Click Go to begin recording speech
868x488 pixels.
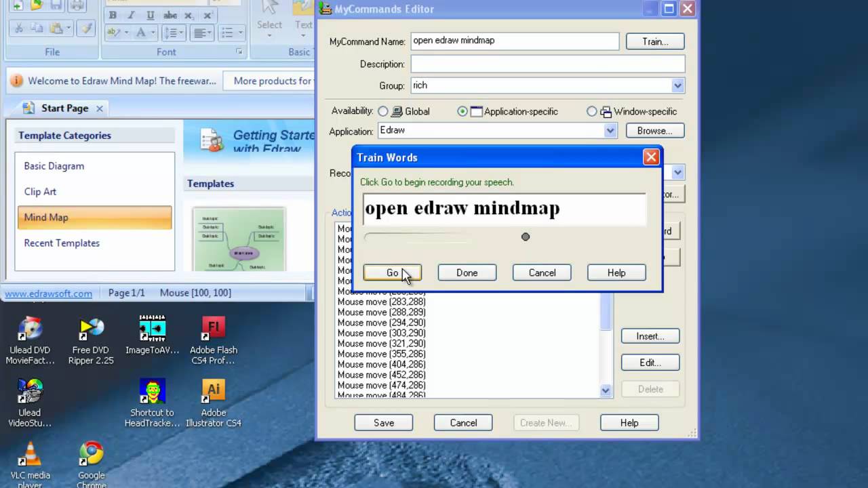[x=392, y=272]
